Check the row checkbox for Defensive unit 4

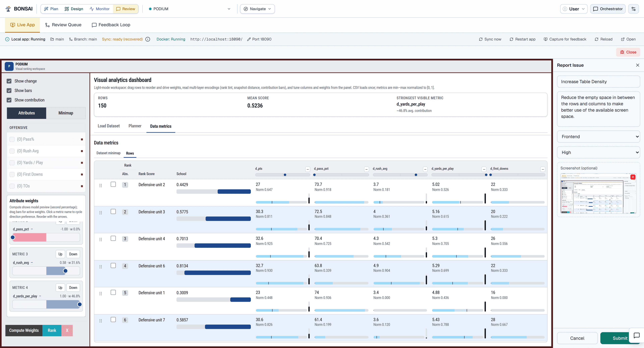click(x=113, y=239)
